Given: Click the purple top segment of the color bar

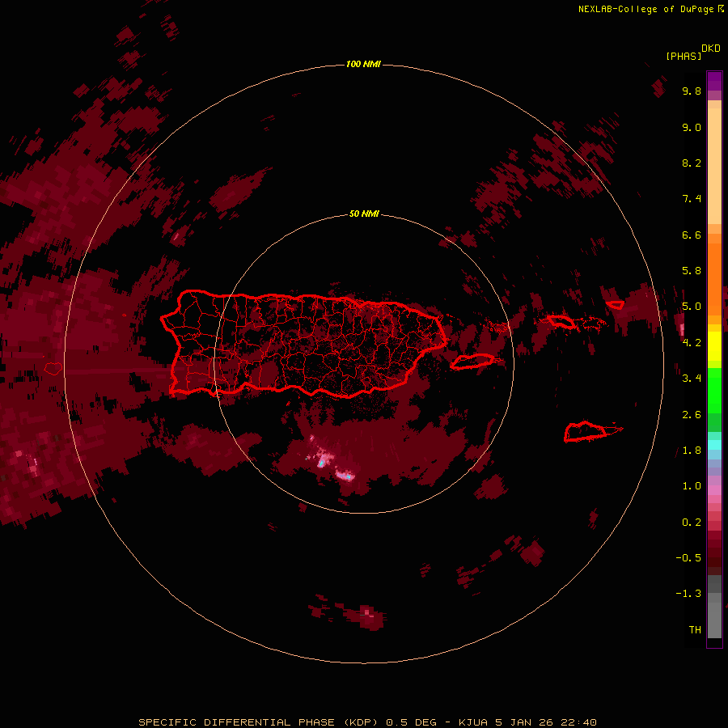Looking at the screenshot, I should coord(714,81).
